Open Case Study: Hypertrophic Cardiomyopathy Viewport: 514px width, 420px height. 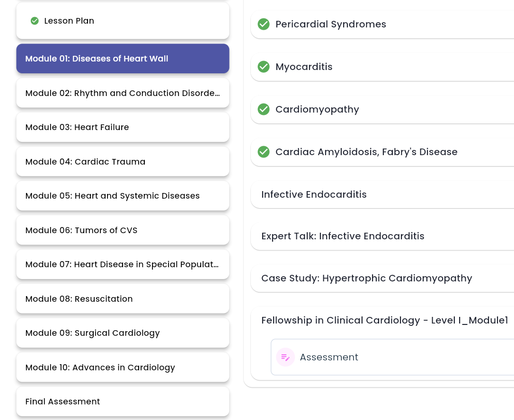[x=382, y=278]
